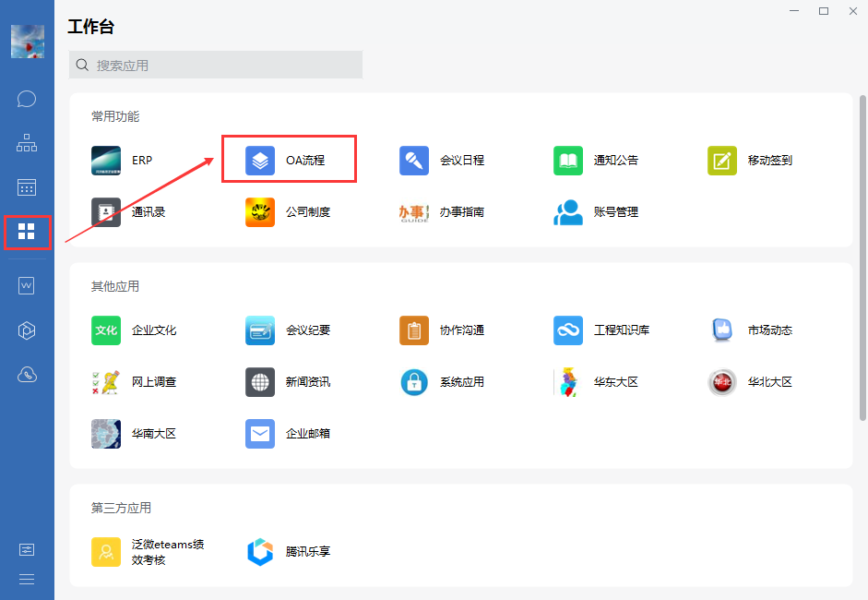Open the OA流程 app icon

(x=260, y=161)
